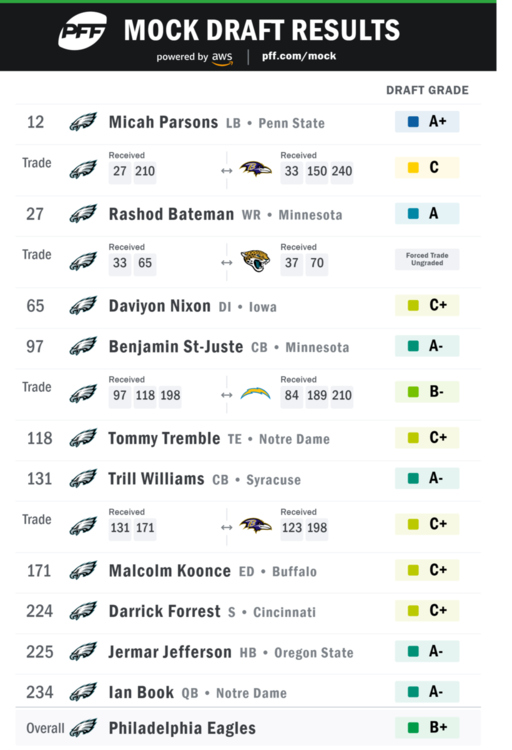The image size is (512, 750).
Task: Click received pick 27 chip
Action: 120,171
